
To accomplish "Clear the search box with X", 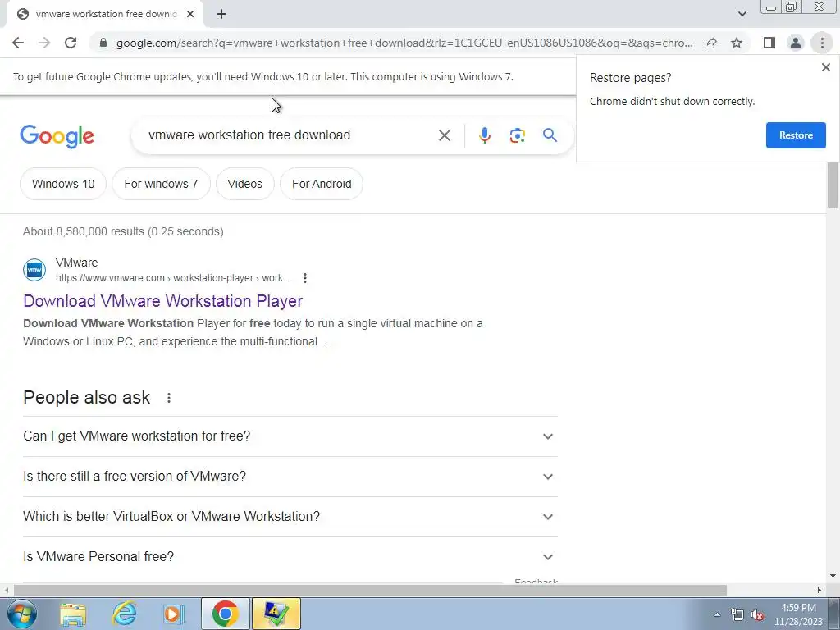I will pos(444,135).
